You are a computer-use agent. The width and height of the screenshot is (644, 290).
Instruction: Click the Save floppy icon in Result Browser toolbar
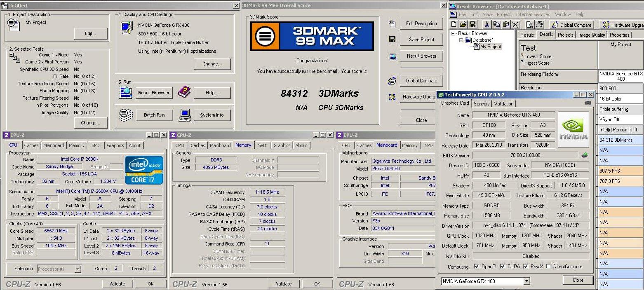point(472,25)
